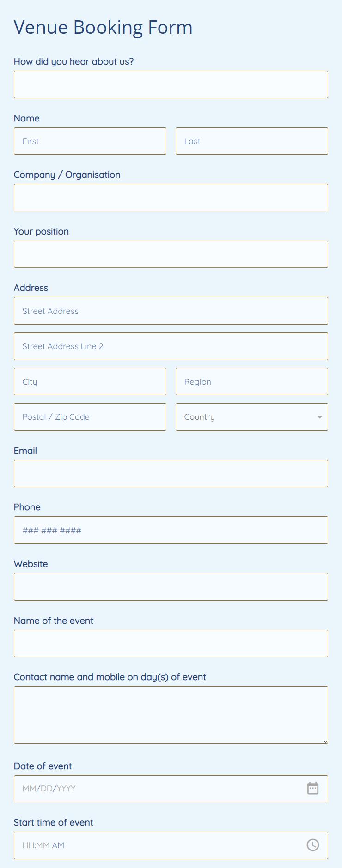Open the Country selection list
The width and height of the screenshot is (342, 868).
point(252,417)
